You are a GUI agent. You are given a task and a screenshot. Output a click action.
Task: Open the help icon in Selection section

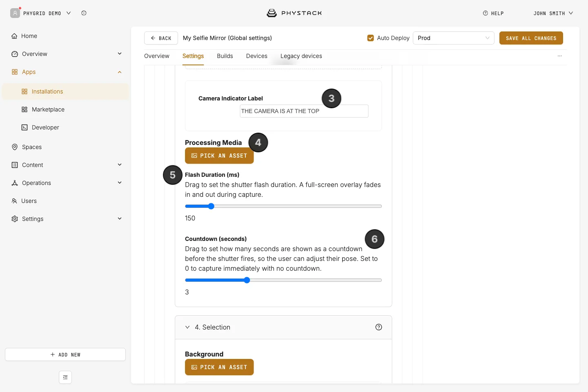tap(379, 327)
